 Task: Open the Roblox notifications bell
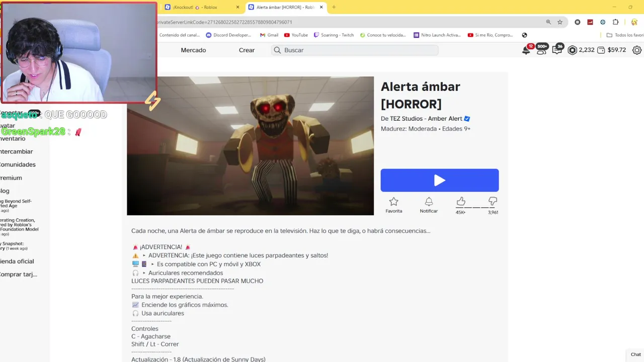pos(526,50)
